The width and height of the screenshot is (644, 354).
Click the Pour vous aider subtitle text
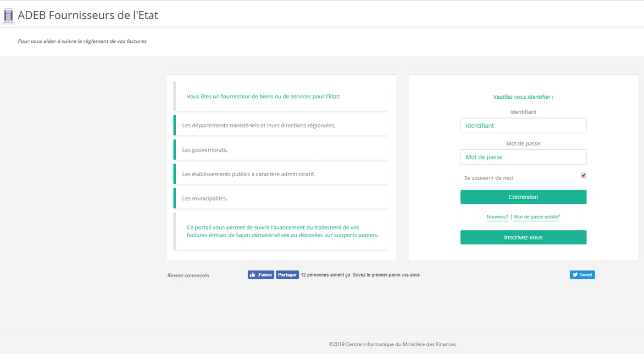coord(82,41)
